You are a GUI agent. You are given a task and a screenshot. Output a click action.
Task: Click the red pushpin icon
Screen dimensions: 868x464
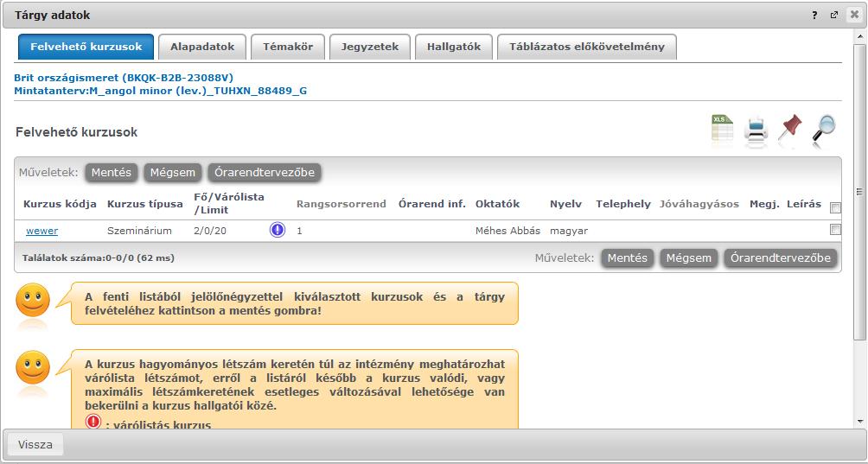[x=789, y=128]
